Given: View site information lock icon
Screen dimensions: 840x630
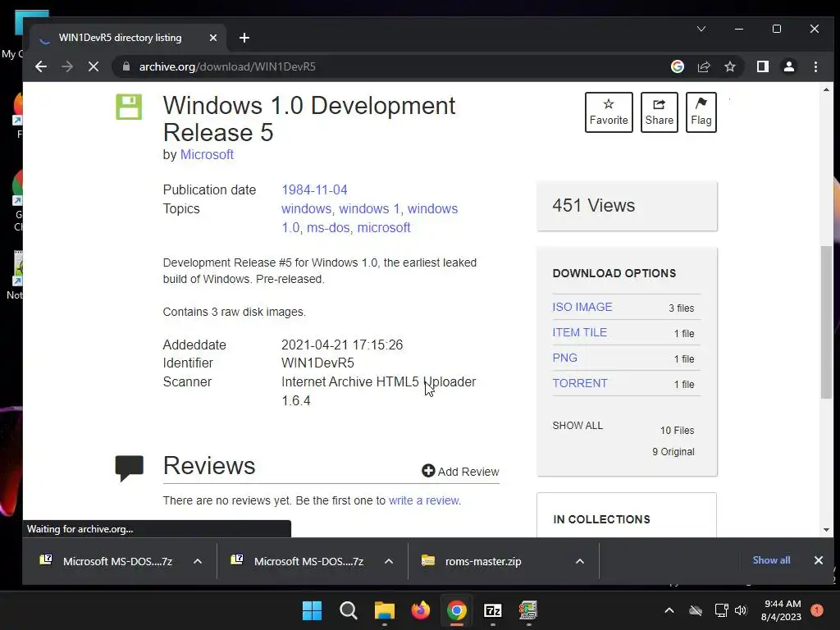Looking at the screenshot, I should [x=126, y=66].
